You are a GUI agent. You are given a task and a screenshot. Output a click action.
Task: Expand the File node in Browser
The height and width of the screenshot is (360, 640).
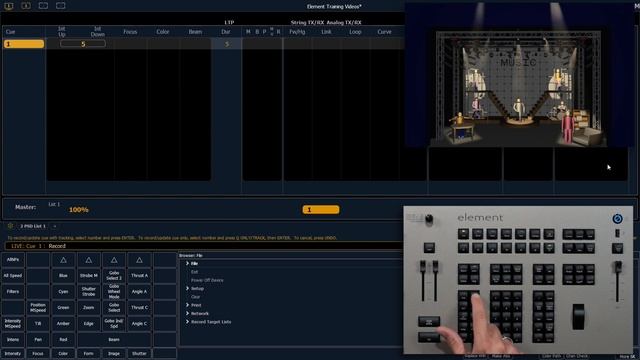pyautogui.click(x=187, y=264)
